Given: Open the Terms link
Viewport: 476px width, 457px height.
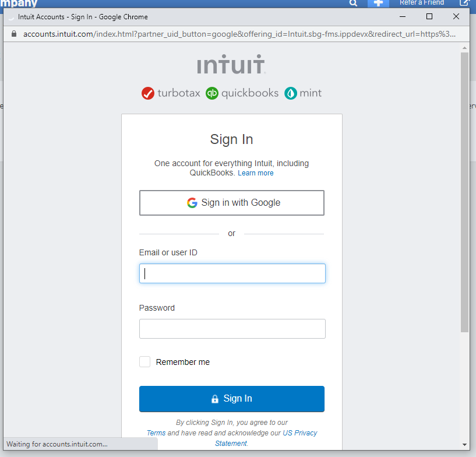Looking at the screenshot, I should [x=156, y=433].
